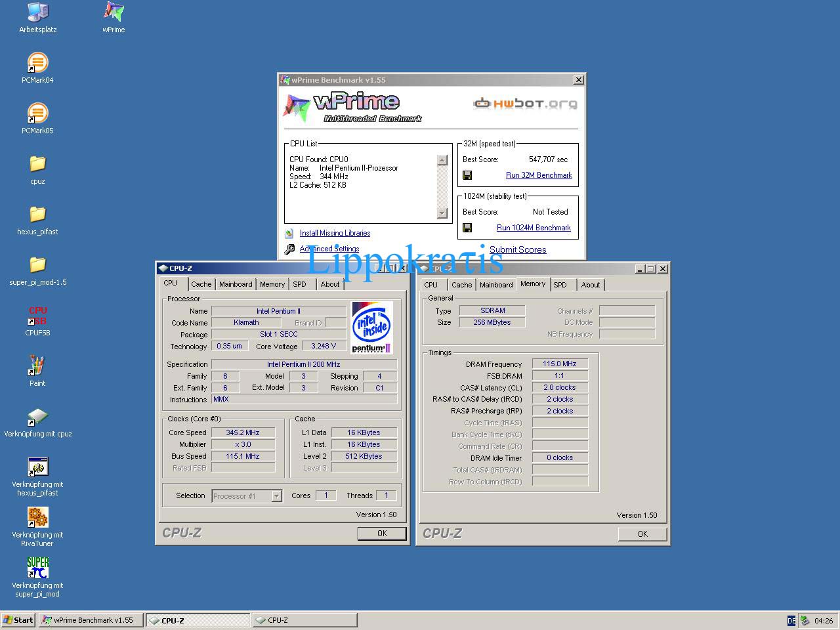Switch to SPD tab in left CPU-Z

(x=299, y=284)
